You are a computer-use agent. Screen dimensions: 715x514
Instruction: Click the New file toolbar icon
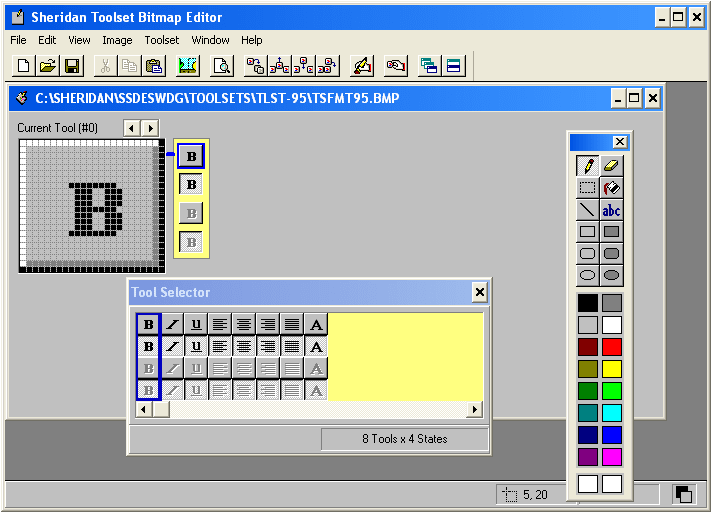24,66
